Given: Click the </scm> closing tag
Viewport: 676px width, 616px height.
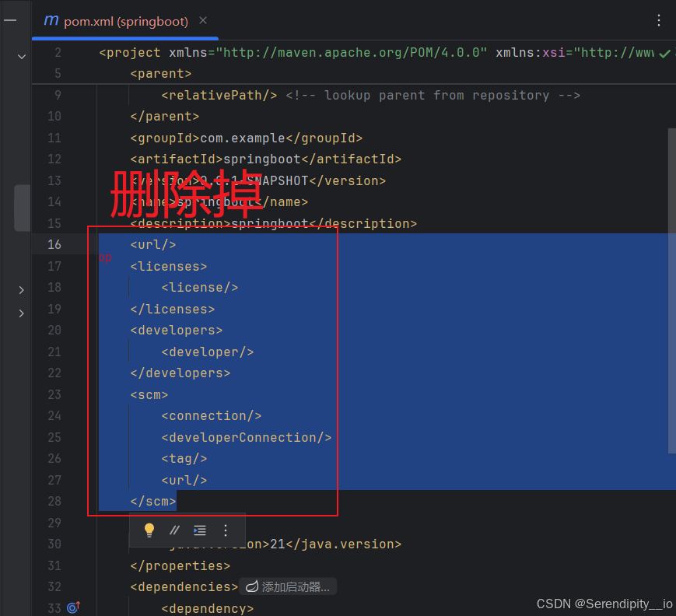Looking at the screenshot, I should point(153,502).
